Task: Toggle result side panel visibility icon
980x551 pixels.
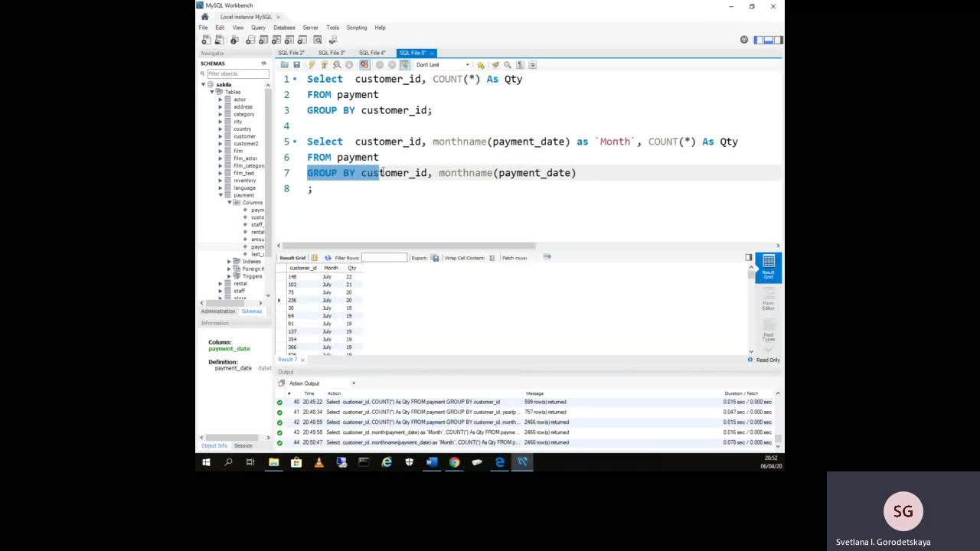Action: (749, 258)
